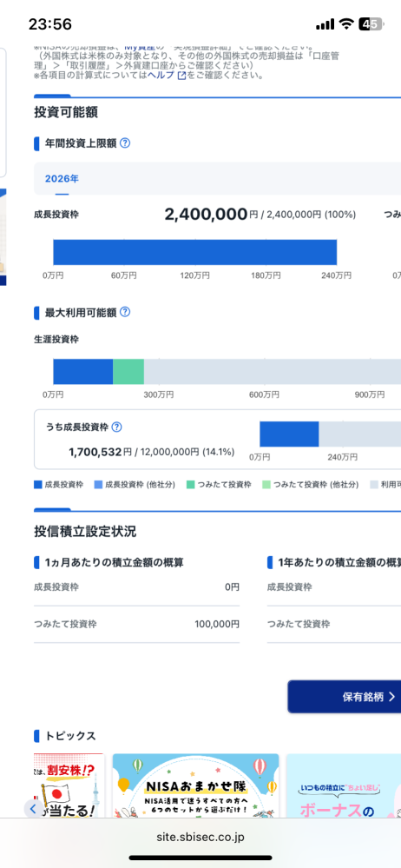Select the 2026年 tab
The image size is (401, 868).
click(x=62, y=178)
